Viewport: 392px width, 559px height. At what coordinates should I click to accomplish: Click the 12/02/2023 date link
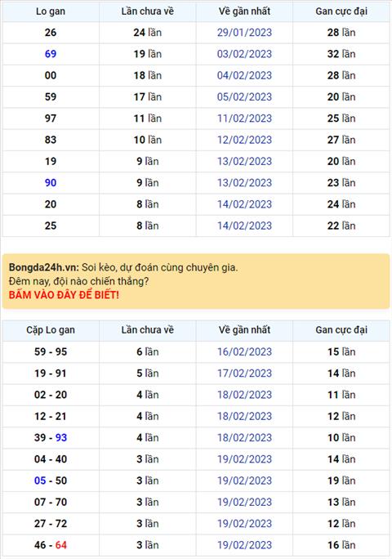pyautogui.click(x=244, y=140)
